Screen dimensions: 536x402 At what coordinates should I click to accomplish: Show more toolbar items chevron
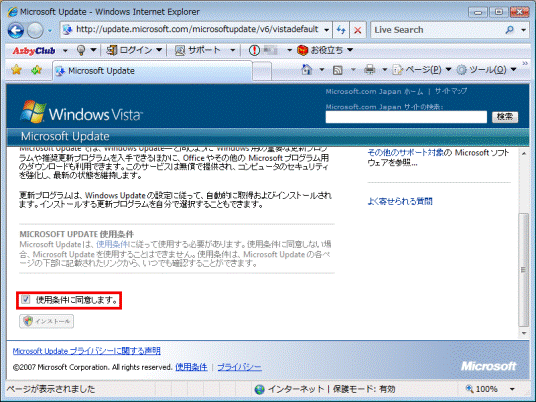(x=525, y=64)
